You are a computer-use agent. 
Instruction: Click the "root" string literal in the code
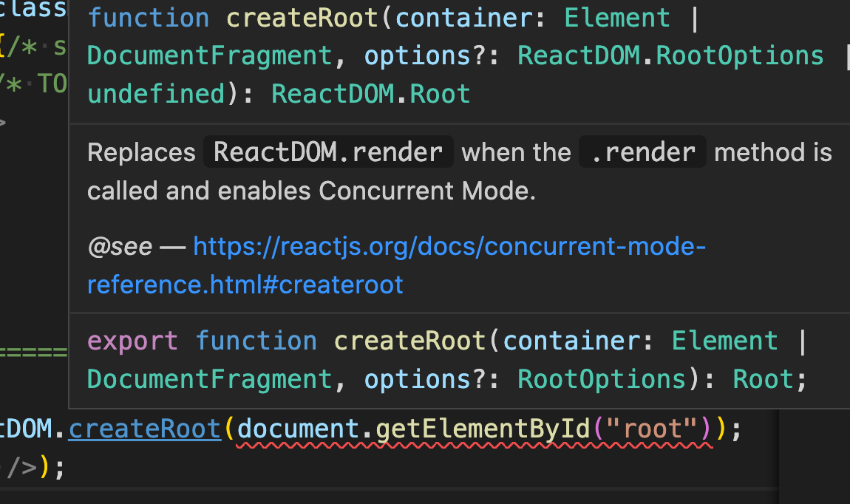654,429
